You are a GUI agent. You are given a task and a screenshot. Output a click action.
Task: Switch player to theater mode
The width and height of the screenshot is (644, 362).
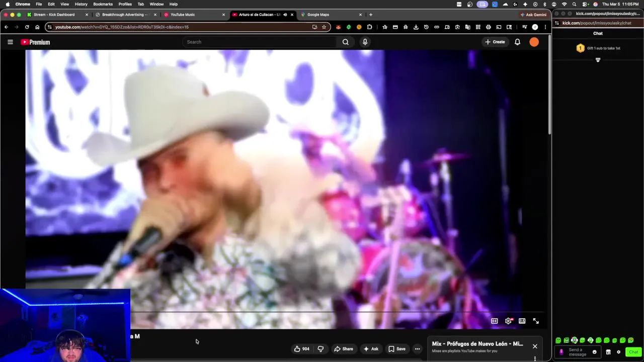pyautogui.click(x=522, y=321)
